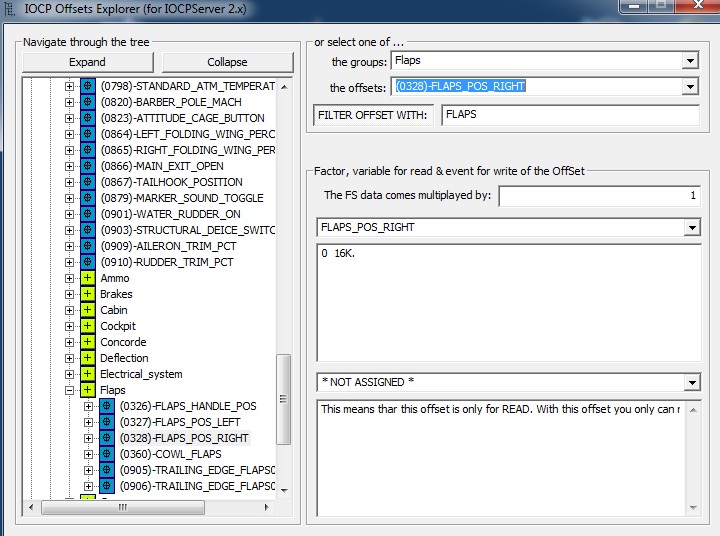Viewport: 720px width, 536px height.
Task: Select the FLAPS_POS_LEFT tree item
Action: click(x=179, y=422)
